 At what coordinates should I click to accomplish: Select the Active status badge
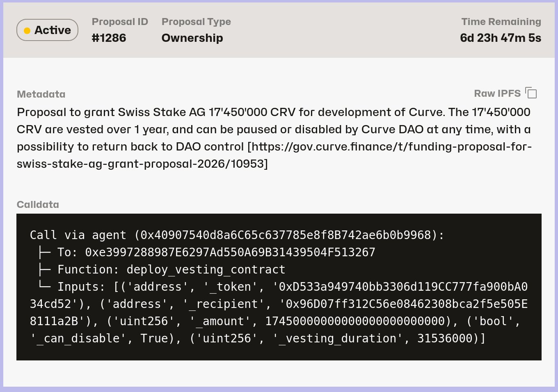47,30
